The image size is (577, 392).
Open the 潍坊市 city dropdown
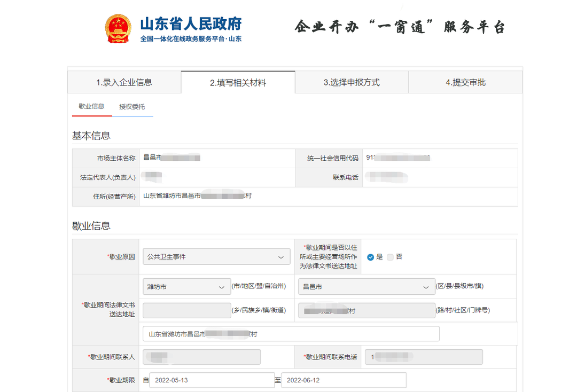186,287
